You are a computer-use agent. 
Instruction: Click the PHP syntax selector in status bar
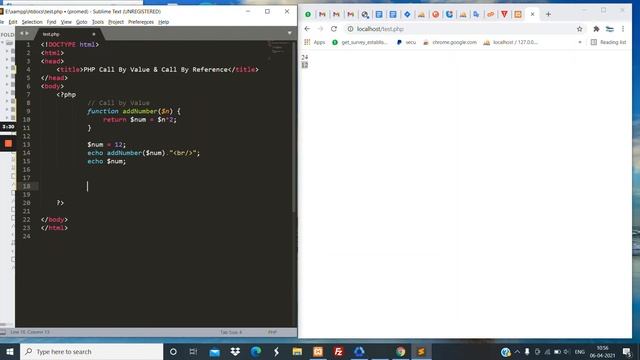click(x=272, y=332)
